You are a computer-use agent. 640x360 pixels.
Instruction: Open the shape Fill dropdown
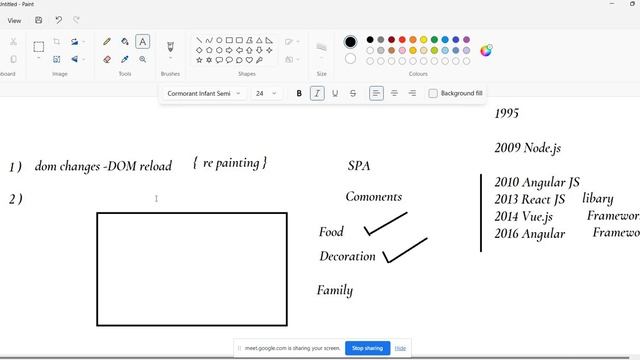[292, 60]
